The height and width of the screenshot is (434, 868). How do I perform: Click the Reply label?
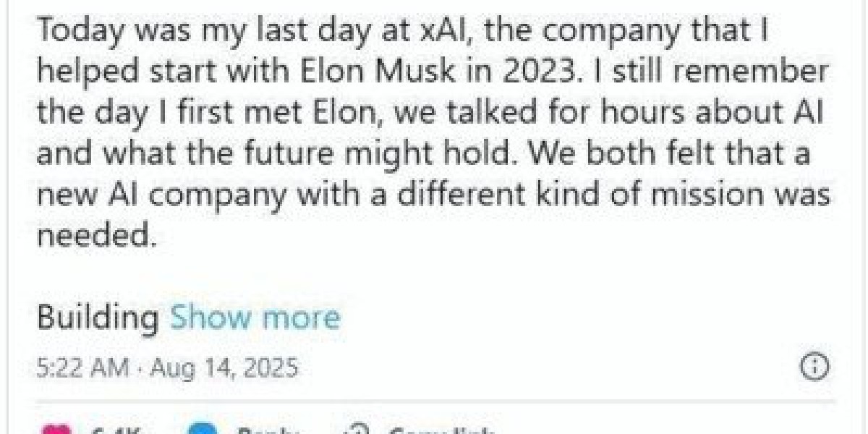[268, 432]
